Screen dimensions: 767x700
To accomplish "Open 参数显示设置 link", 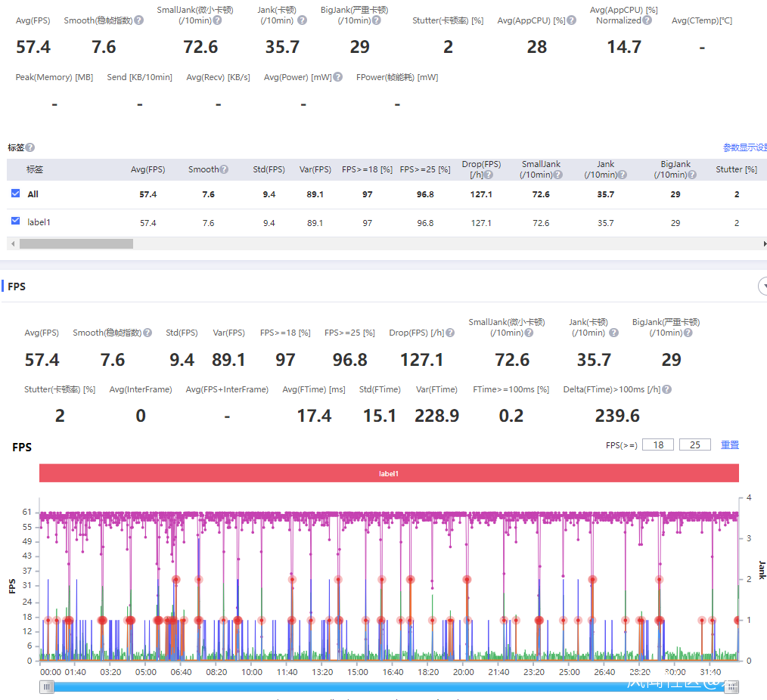I will point(744,147).
